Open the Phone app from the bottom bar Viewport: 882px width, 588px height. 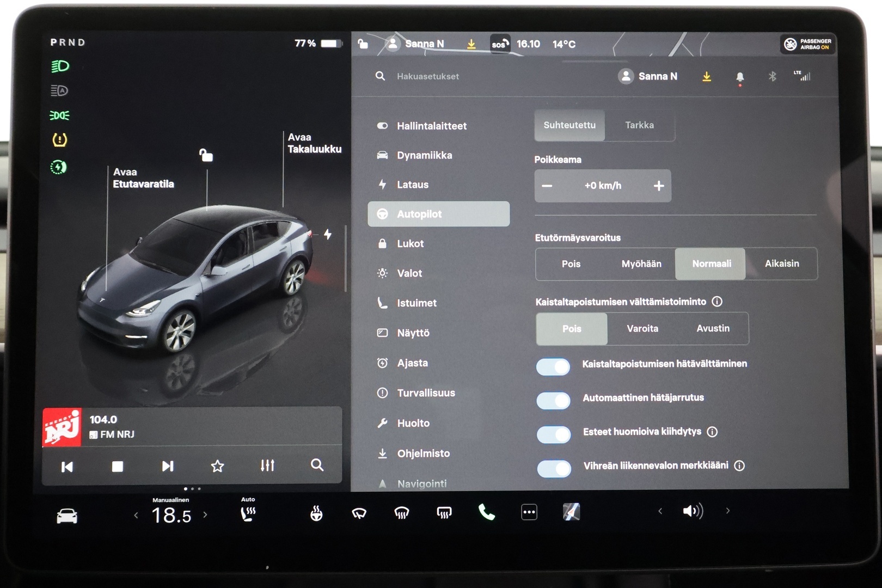(x=486, y=512)
